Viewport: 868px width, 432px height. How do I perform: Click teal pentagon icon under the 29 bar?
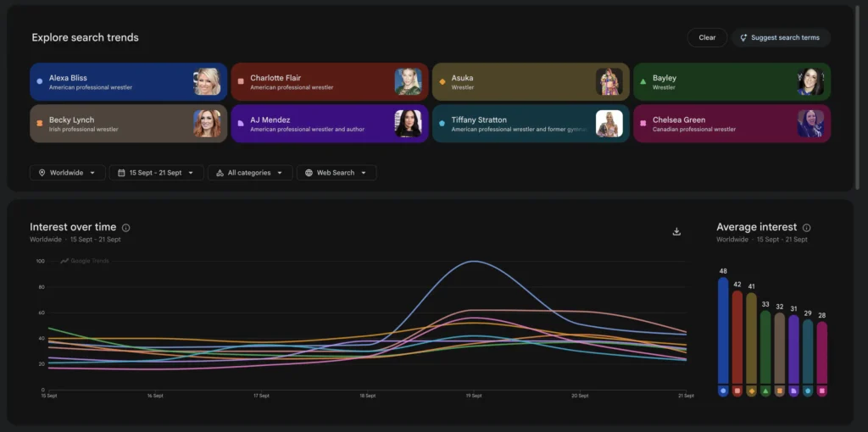coord(808,391)
